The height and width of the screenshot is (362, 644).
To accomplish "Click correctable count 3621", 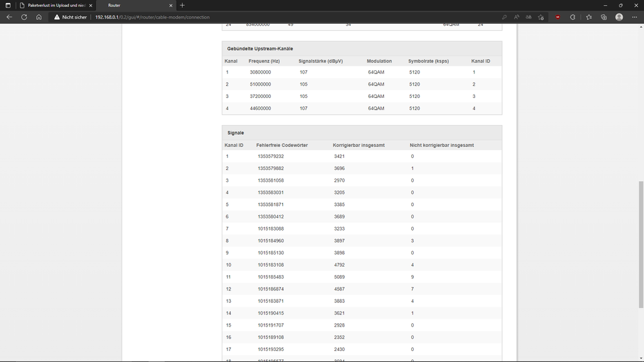I will (339, 313).
